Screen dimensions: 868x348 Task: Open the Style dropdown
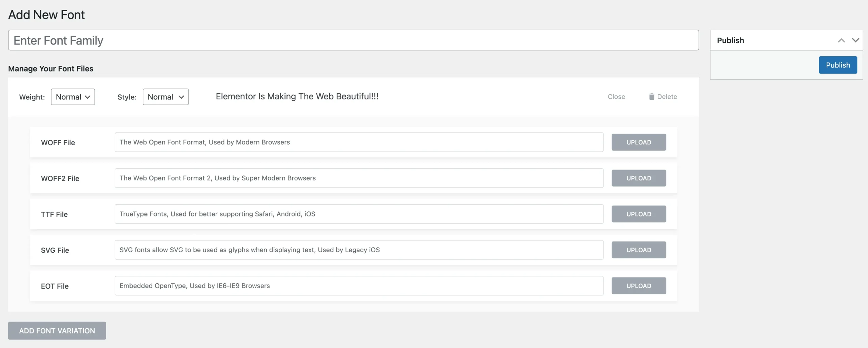click(165, 97)
